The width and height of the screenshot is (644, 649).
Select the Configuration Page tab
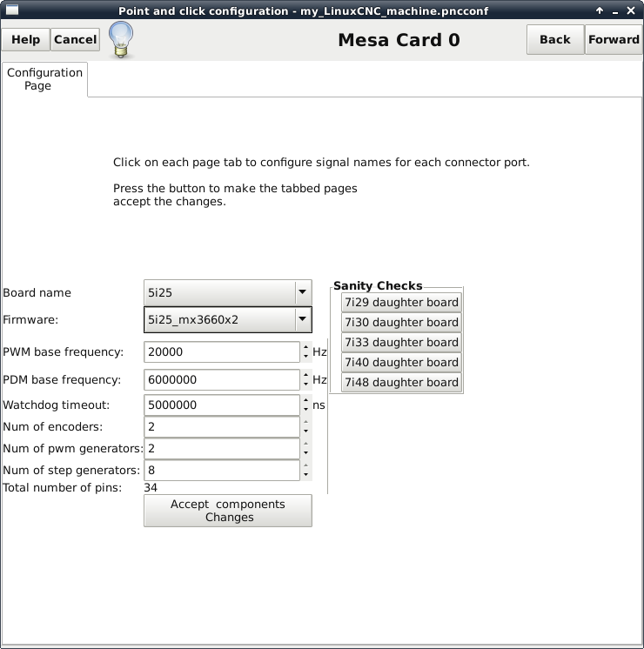coord(44,79)
